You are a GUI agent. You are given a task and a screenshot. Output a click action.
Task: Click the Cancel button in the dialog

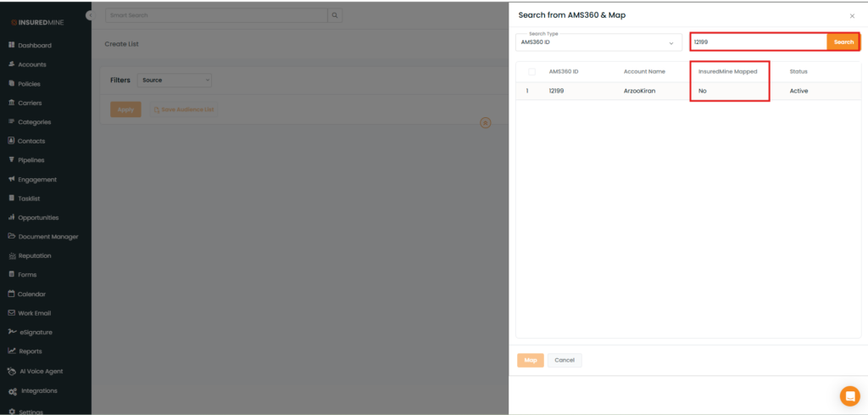pyautogui.click(x=565, y=360)
